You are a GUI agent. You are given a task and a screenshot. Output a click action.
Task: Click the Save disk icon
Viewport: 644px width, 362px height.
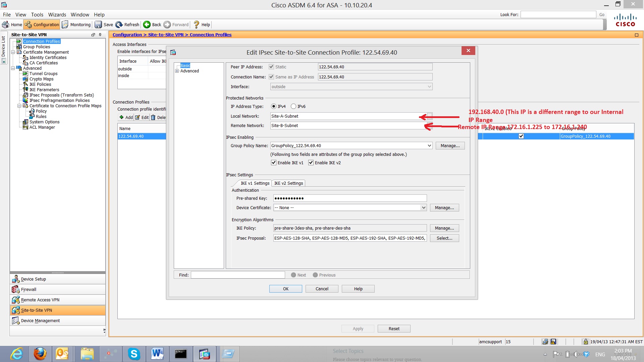coord(98,24)
